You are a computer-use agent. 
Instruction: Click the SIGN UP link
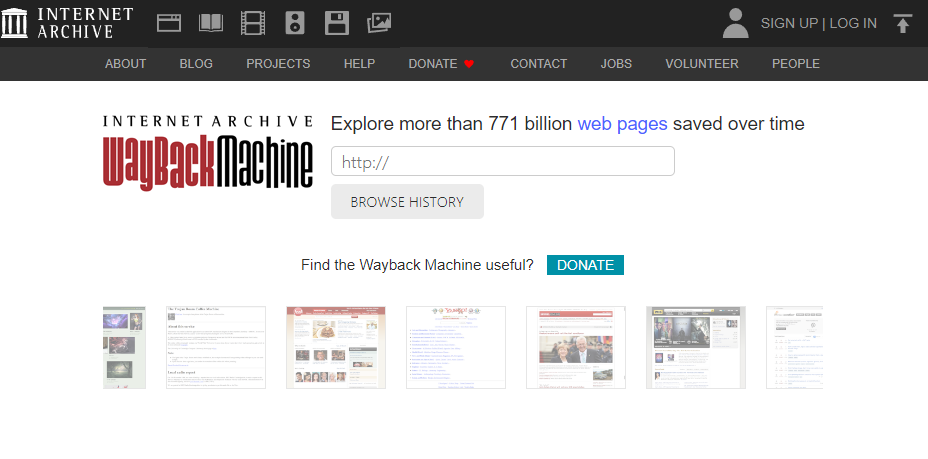(789, 23)
